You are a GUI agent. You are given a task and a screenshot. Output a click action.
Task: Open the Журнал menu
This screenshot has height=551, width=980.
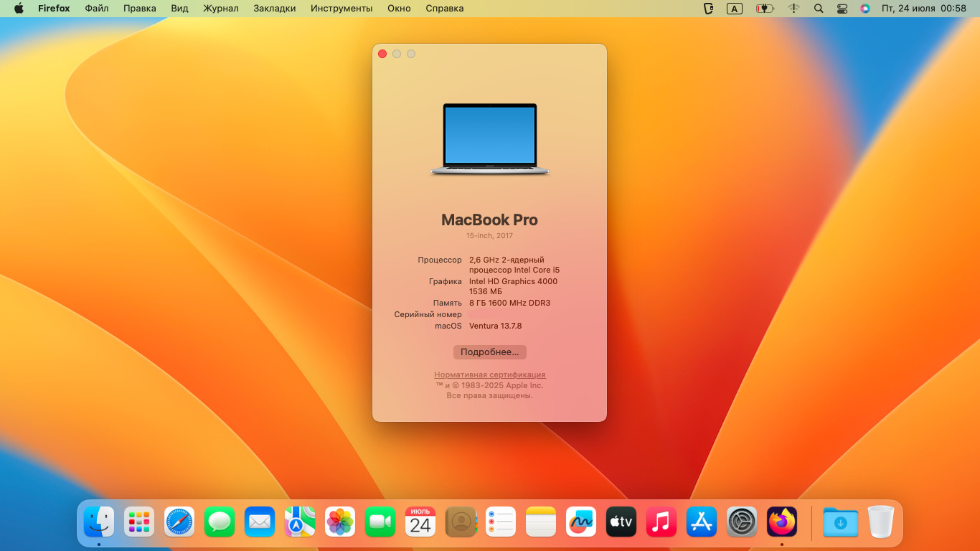click(221, 9)
